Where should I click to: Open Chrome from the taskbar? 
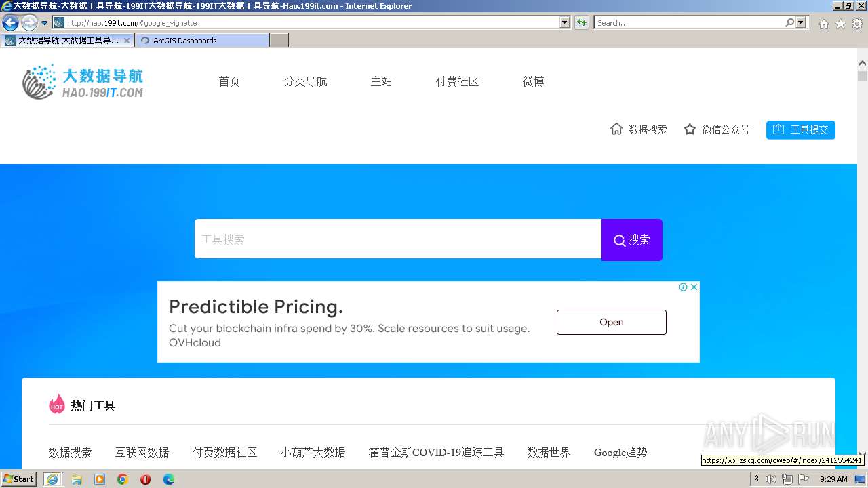(x=123, y=479)
